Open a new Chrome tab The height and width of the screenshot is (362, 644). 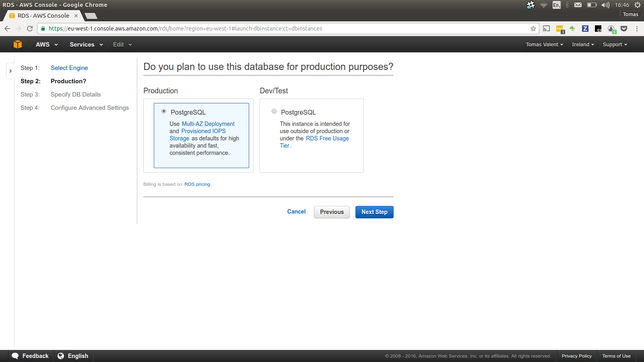coord(91,16)
